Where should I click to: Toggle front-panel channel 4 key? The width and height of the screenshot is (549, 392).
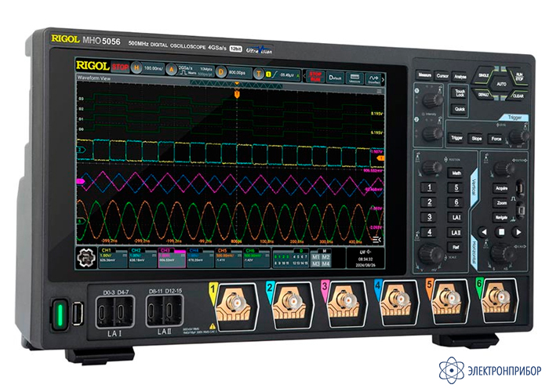click(429, 232)
